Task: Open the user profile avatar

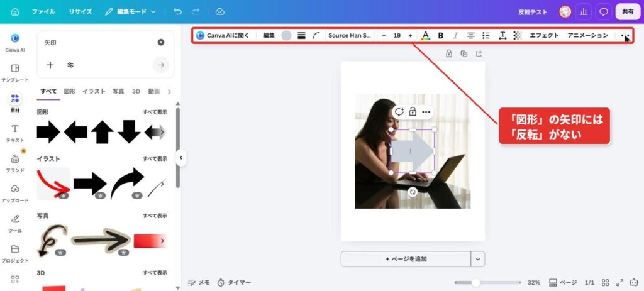Action: pos(565,12)
